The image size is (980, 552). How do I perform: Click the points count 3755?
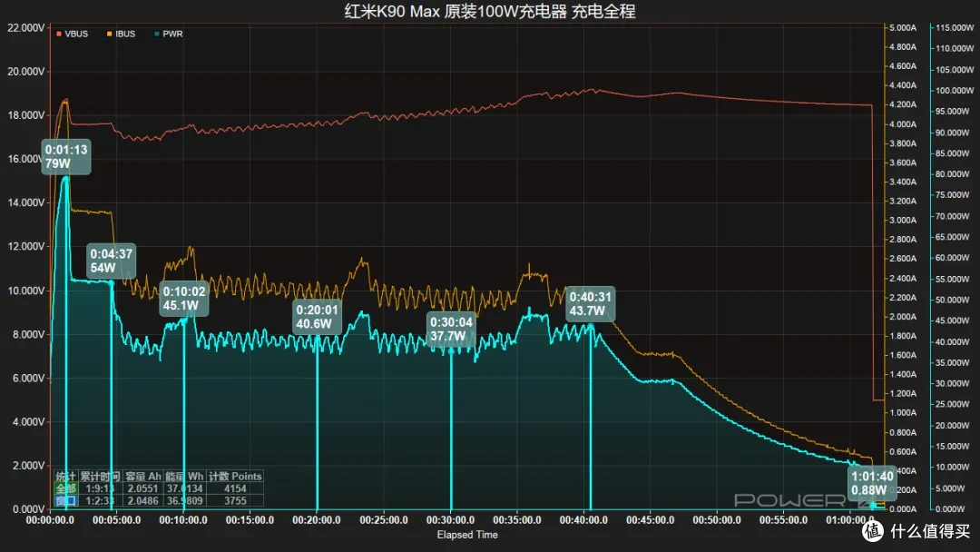click(x=235, y=501)
